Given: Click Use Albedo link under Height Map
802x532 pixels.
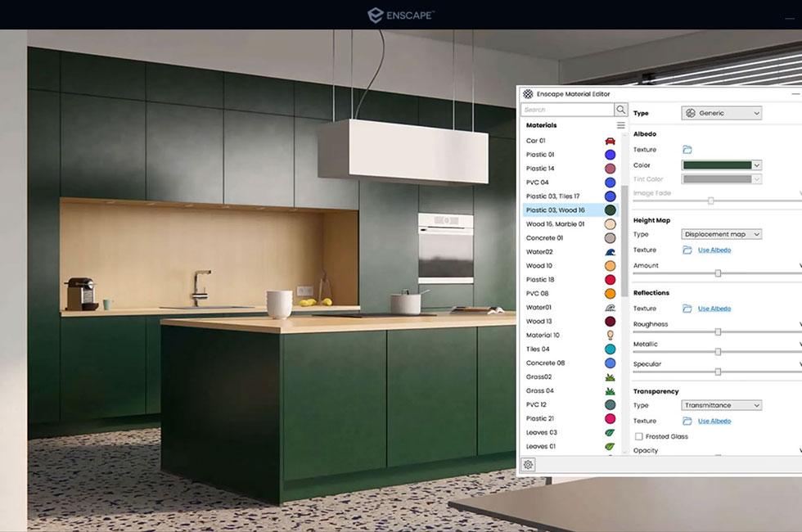Looking at the screenshot, I should (714, 250).
